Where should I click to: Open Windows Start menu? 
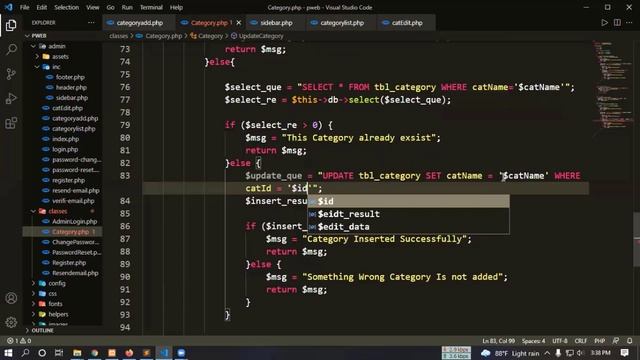point(8,353)
